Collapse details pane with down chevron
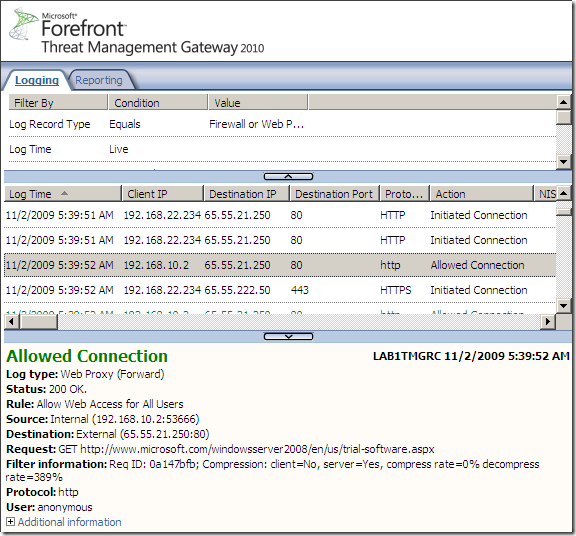The height and width of the screenshot is (536, 576). (288, 337)
